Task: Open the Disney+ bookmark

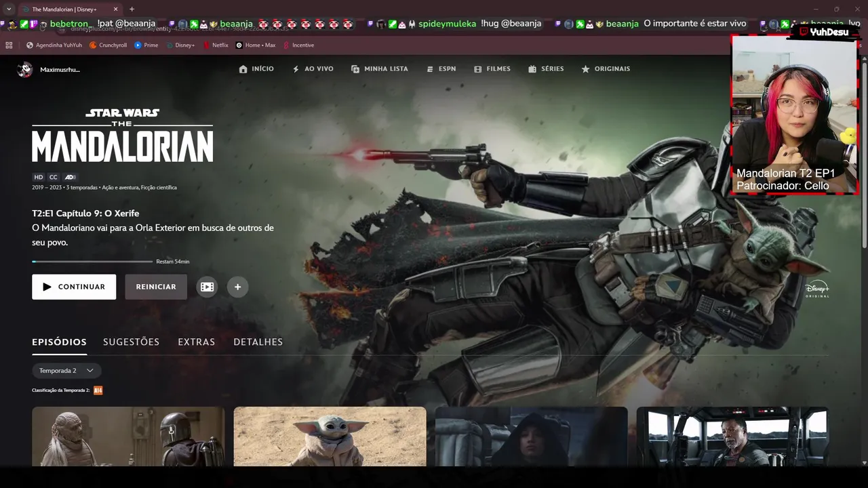Action: (180, 45)
